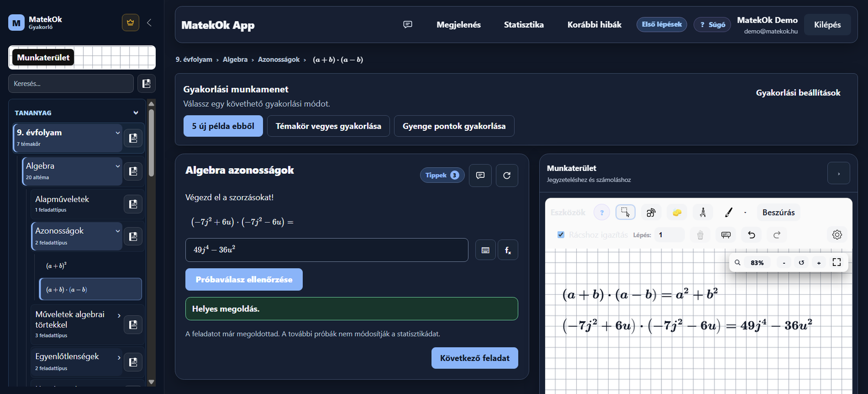
Task: Select the rectangle selection tool
Action: pos(626,212)
